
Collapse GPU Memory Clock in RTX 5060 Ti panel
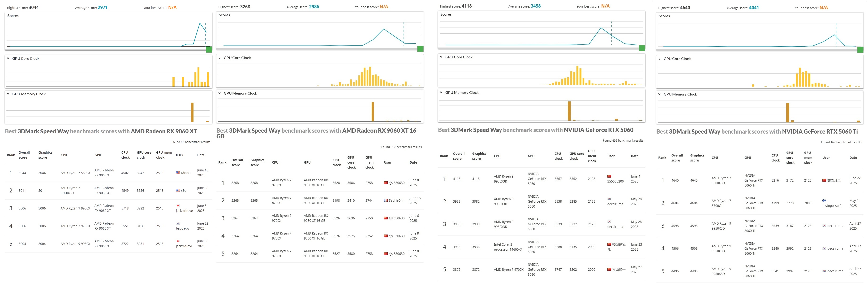(x=659, y=94)
